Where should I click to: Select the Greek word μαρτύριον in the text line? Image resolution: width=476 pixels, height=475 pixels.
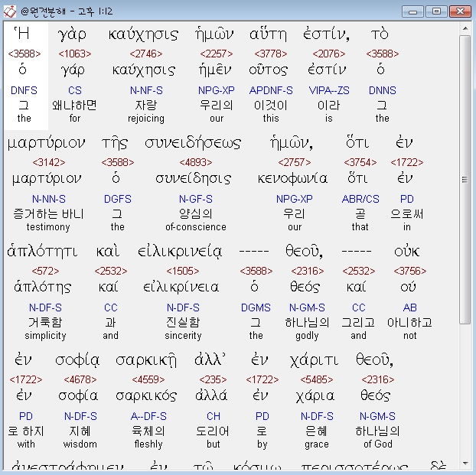coord(47,144)
